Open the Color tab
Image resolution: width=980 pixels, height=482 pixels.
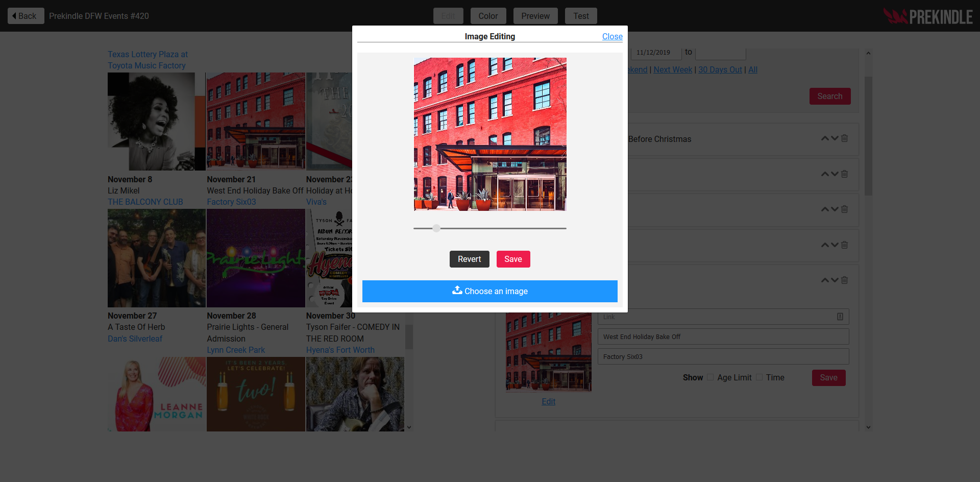pyautogui.click(x=487, y=16)
